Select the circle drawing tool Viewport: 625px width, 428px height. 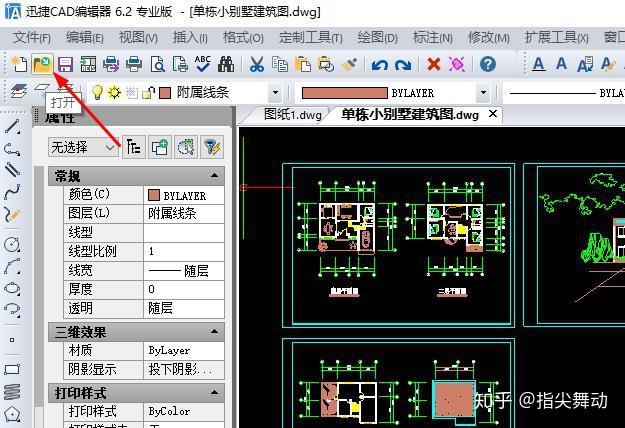click(x=12, y=244)
